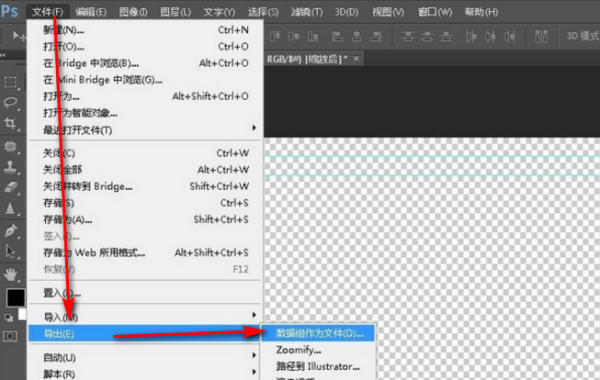Select the Eraser tool
Image resolution: width=600 pixels, height=380 pixels.
(x=10, y=187)
